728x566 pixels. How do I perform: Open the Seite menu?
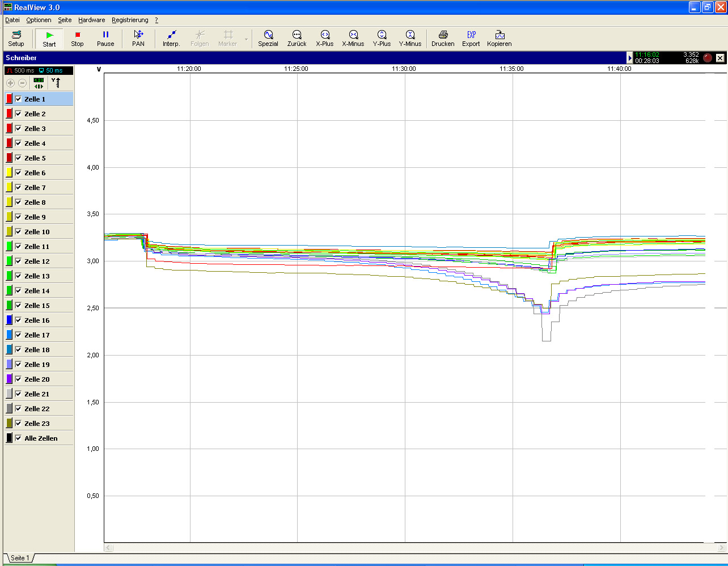[65, 20]
